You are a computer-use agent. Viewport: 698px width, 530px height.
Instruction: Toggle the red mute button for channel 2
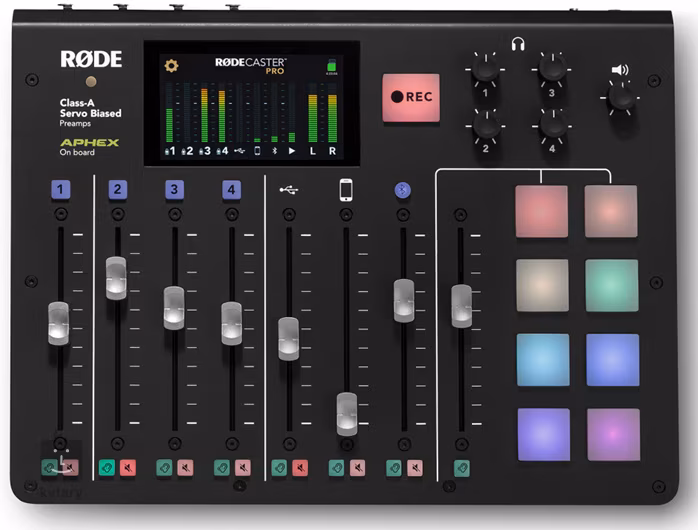tap(128, 468)
